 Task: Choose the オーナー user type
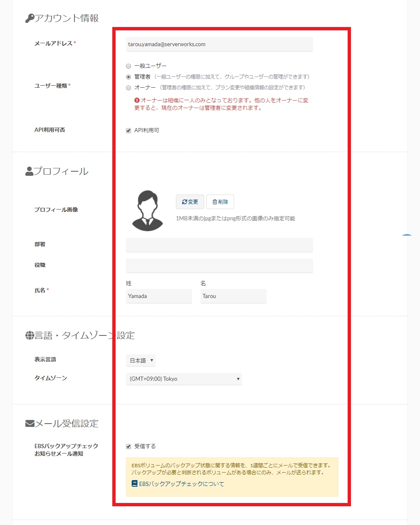pyautogui.click(x=128, y=88)
